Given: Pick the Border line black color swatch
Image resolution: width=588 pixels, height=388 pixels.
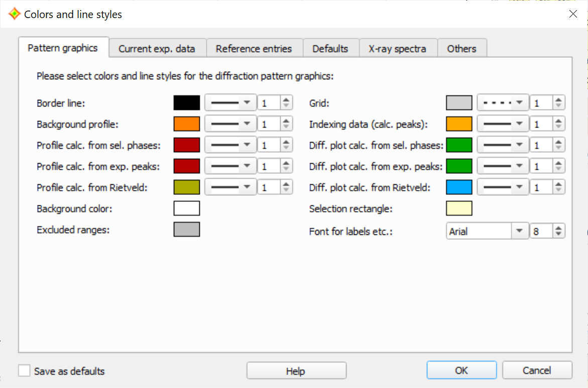Looking at the screenshot, I should (x=187, y=103).
